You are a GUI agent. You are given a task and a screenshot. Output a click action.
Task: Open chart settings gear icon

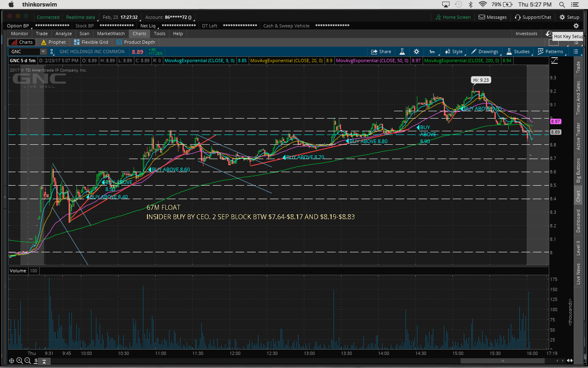point(416,52)
